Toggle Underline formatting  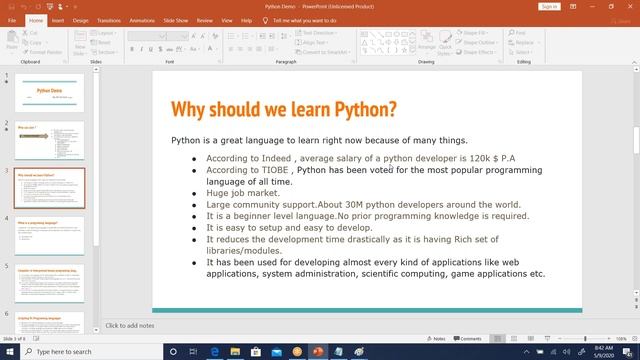[151, 49]
